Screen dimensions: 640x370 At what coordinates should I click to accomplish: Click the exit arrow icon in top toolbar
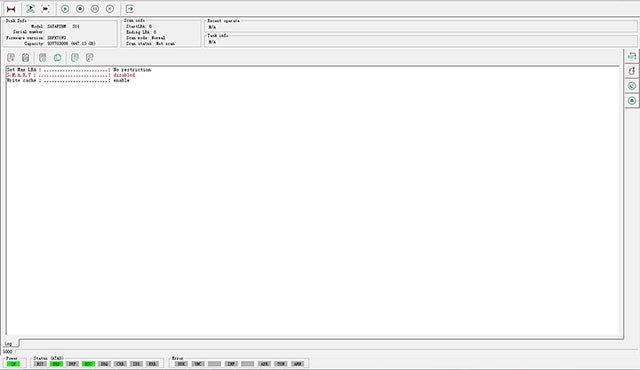129,9
